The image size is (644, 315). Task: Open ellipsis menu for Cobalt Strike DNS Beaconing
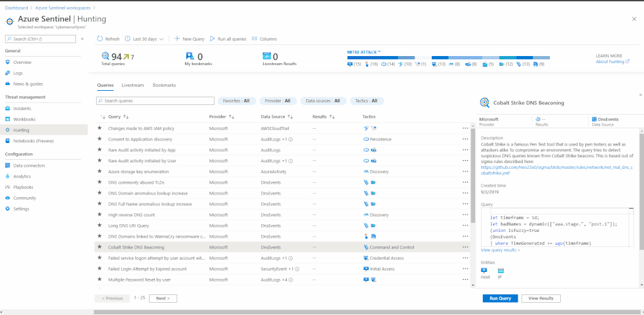tap(465, 247)
